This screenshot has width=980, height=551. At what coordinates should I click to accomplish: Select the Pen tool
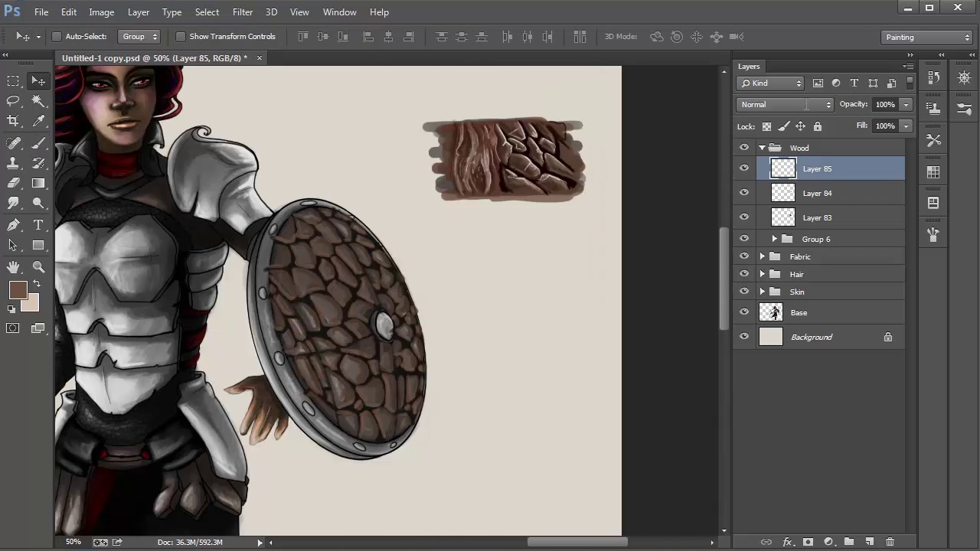[x=13, y=225]
